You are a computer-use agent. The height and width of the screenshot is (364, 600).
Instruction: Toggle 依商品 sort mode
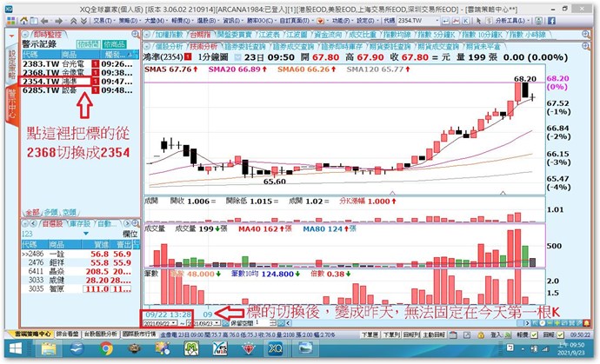click(x=115, y=44)
